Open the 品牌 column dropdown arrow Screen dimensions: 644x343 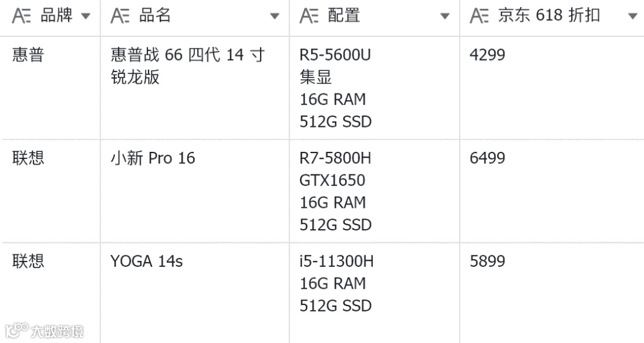tap(86, 16)
